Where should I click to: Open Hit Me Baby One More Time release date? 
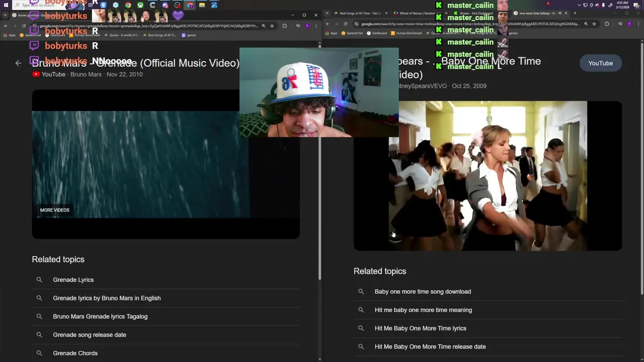pyautogui.click(x=430, y=346)
